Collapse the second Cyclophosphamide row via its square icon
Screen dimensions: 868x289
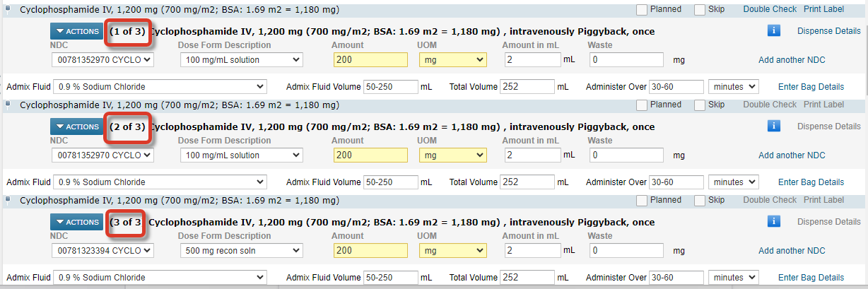click(8, 105)
